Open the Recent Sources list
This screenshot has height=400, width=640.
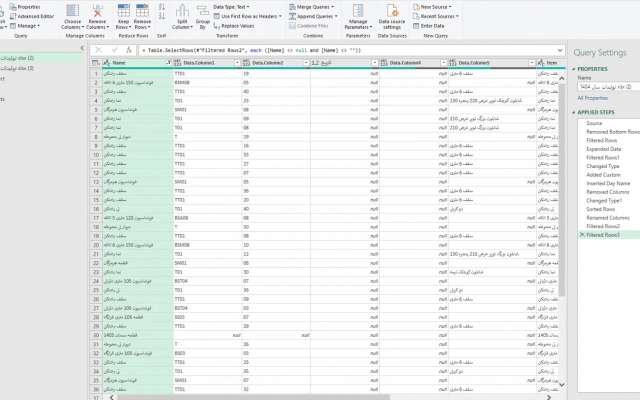[436, 16]
